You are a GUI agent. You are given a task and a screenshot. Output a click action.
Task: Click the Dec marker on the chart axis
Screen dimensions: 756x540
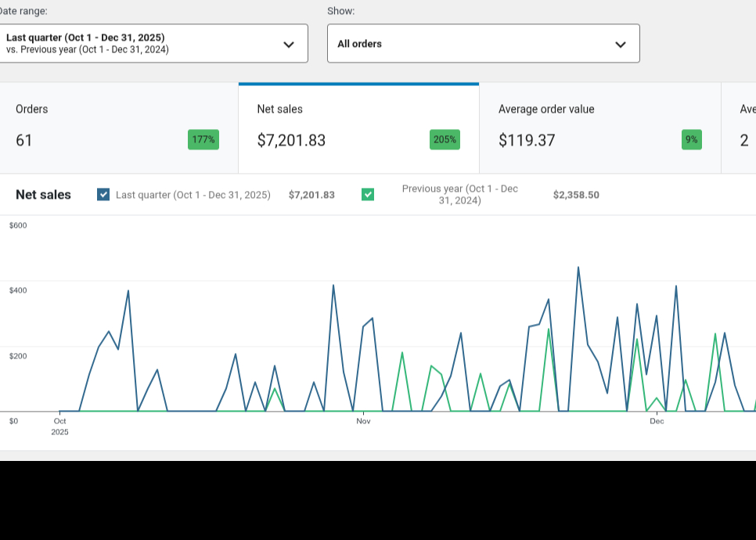(x=657, y=421)
